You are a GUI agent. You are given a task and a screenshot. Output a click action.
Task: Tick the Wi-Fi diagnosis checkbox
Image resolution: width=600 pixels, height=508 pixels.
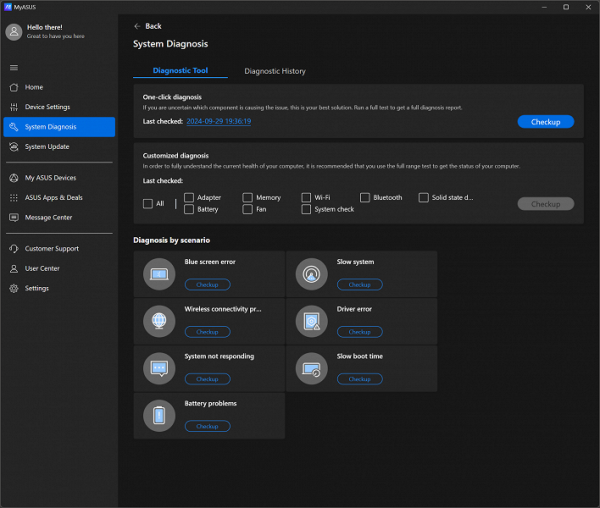point(306,198)
